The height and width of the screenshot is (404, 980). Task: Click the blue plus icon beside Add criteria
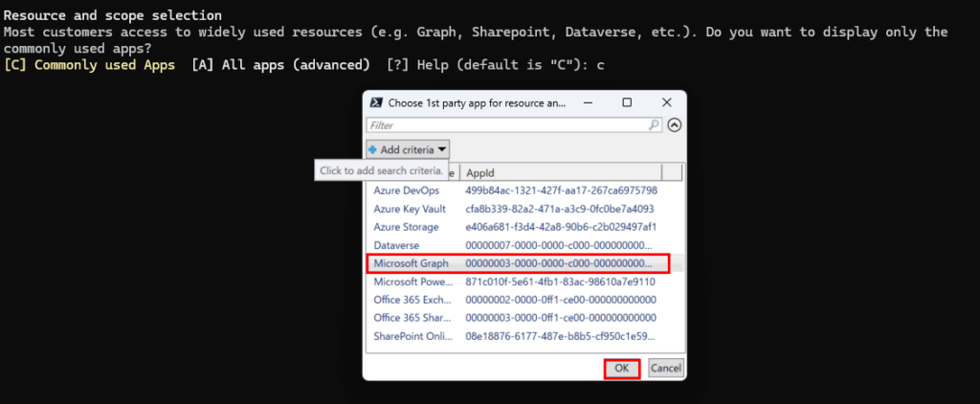coord(373,149)
